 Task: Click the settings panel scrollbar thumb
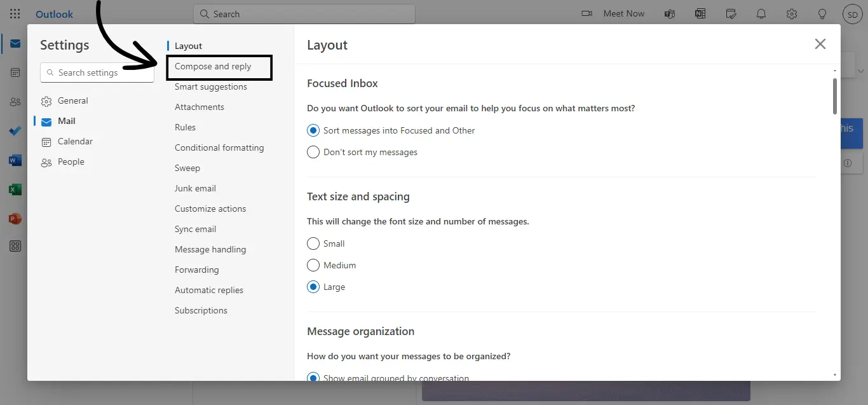point(835,96)
